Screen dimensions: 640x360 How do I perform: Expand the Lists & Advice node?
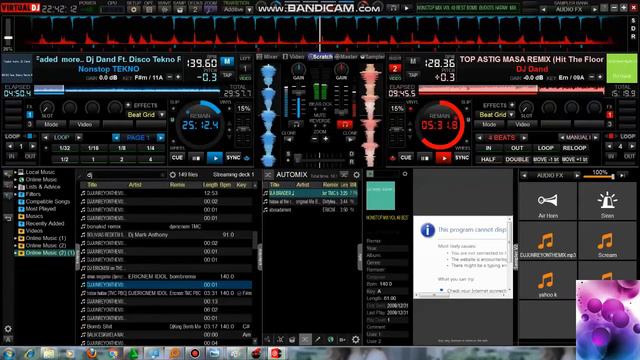[16, 187]
